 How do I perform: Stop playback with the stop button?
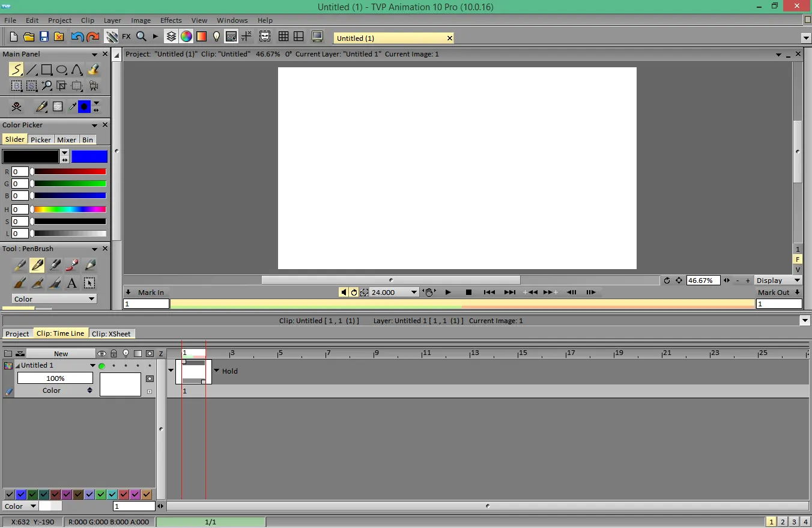pos(468,293)
